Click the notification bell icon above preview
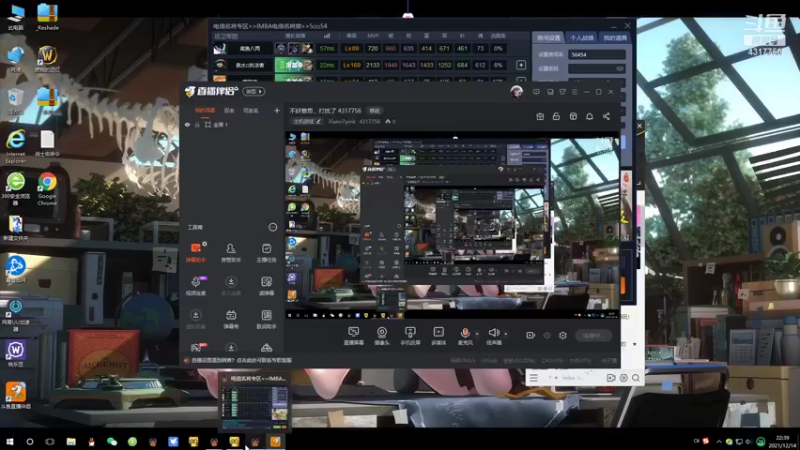The height and width of the screenshot is (450, 800). [589, 116]
